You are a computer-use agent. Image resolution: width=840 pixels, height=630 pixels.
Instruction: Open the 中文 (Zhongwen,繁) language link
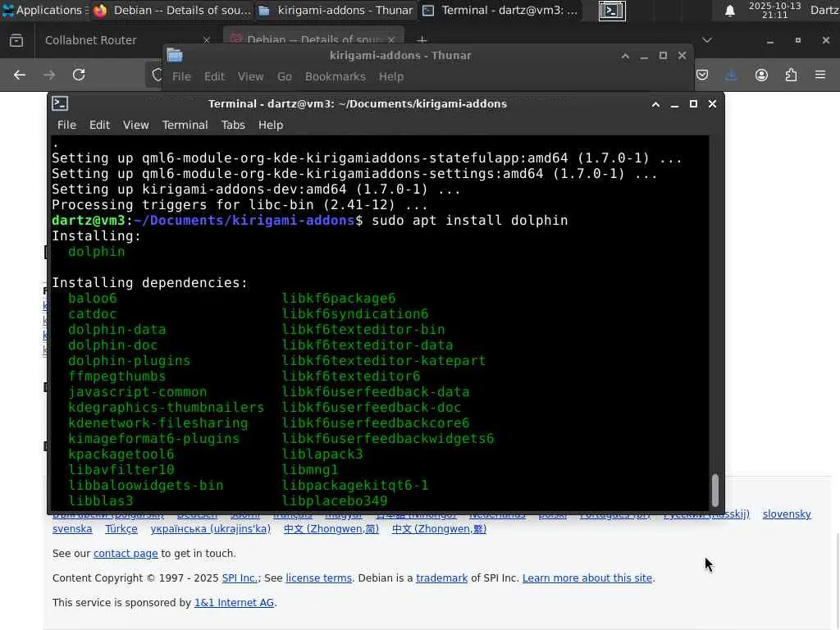pos(440,529)
